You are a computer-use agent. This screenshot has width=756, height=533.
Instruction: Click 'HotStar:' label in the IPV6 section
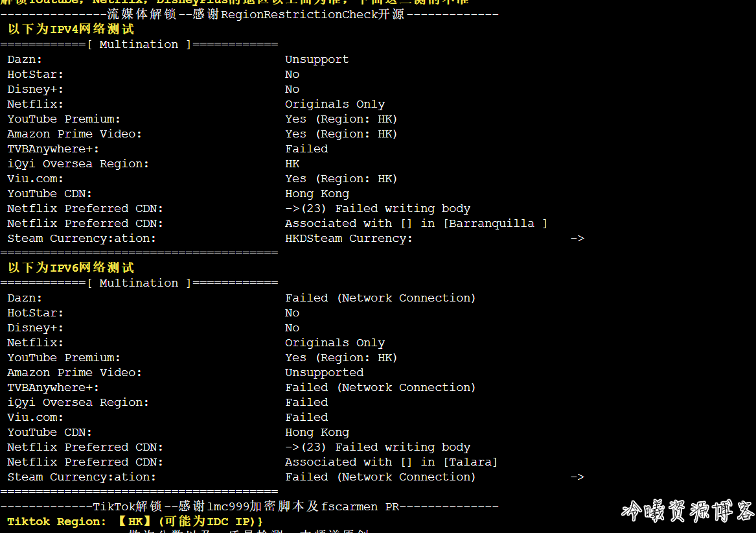(35, 313)
